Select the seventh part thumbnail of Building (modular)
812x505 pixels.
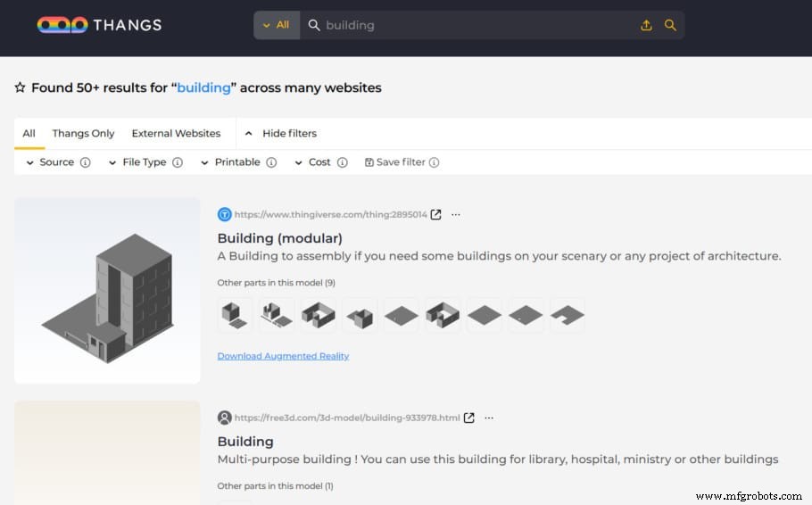[484, 315]
